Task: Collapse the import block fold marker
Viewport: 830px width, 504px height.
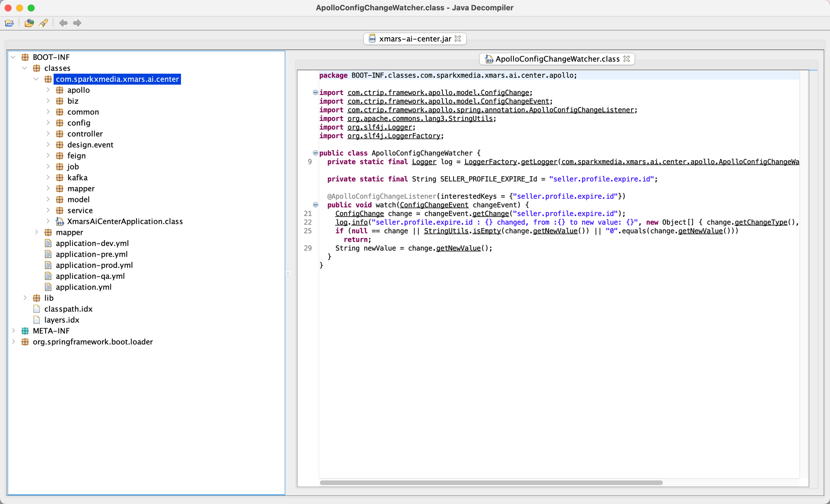Action: [315, 93]
